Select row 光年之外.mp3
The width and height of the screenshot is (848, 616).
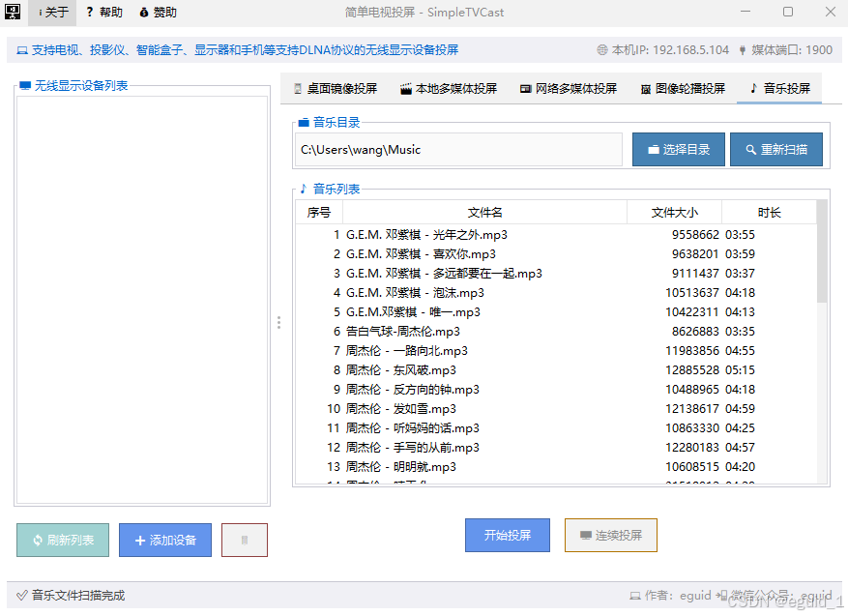click(x=556, y=235)
